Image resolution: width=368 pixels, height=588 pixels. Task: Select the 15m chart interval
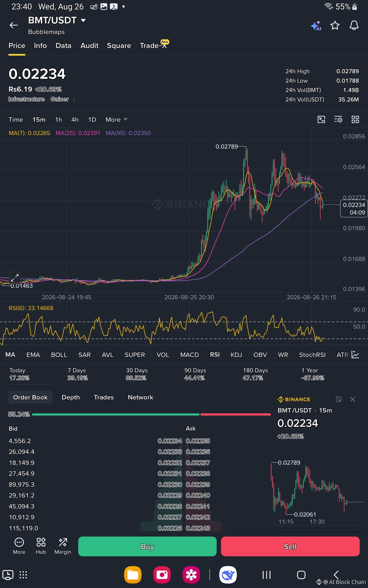(x=39, y=119)
